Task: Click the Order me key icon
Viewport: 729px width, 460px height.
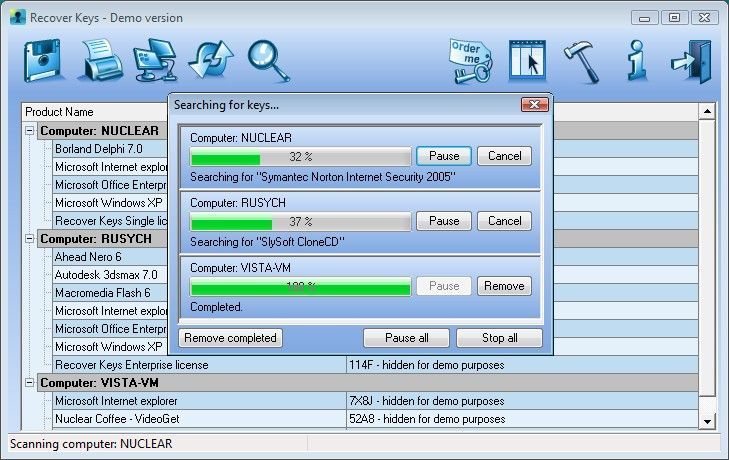Action: pyautogui.click(x=471, y=62)
